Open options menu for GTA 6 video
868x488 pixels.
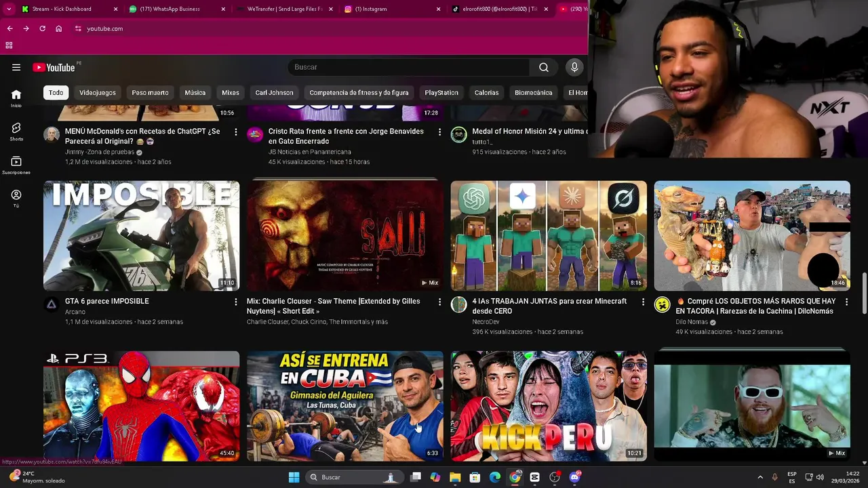click(x=235, y=302)
